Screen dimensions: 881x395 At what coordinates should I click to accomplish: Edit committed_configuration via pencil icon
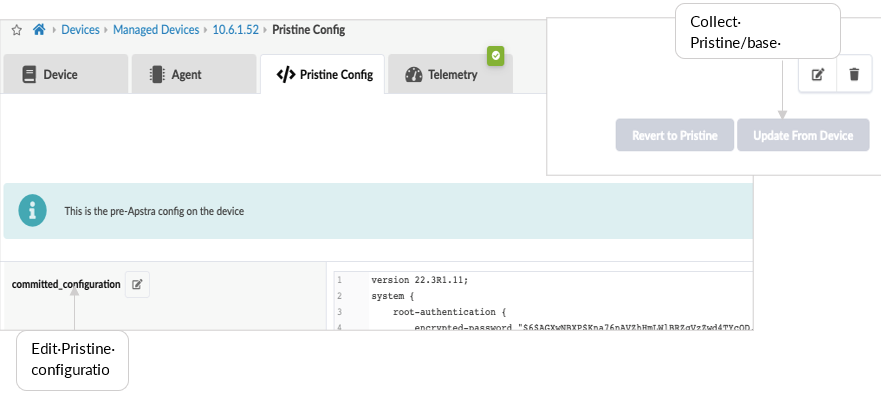pos(137,284)
